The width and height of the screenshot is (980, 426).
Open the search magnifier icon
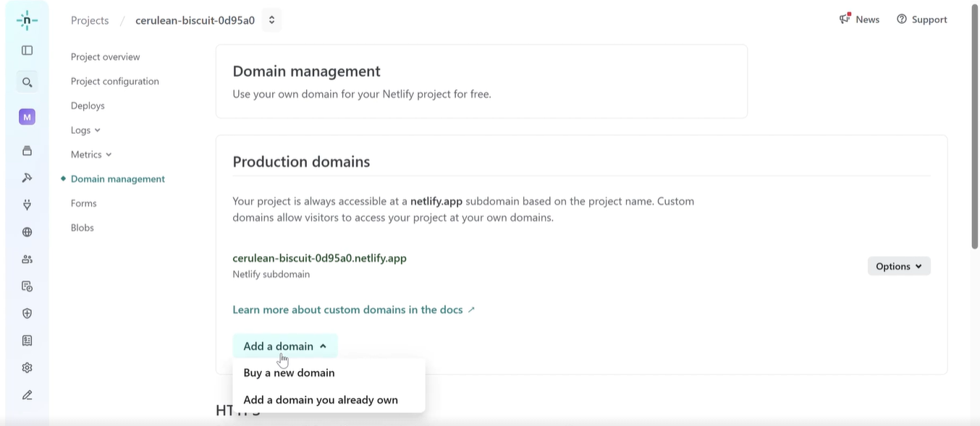tap(27, 82)
